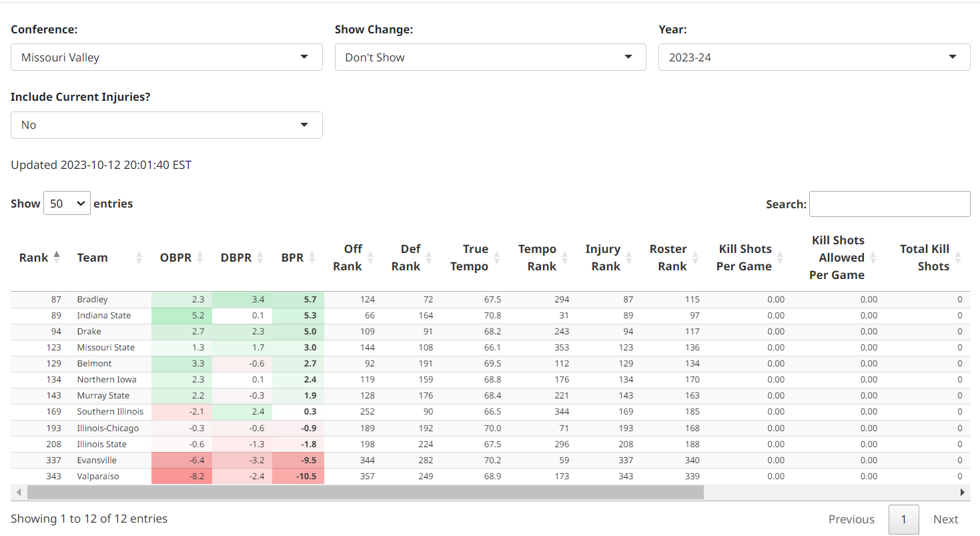Click Northern Iowa's Roster Rank 170
This screenshot has height=536, width=980.
tap(692, 380)
